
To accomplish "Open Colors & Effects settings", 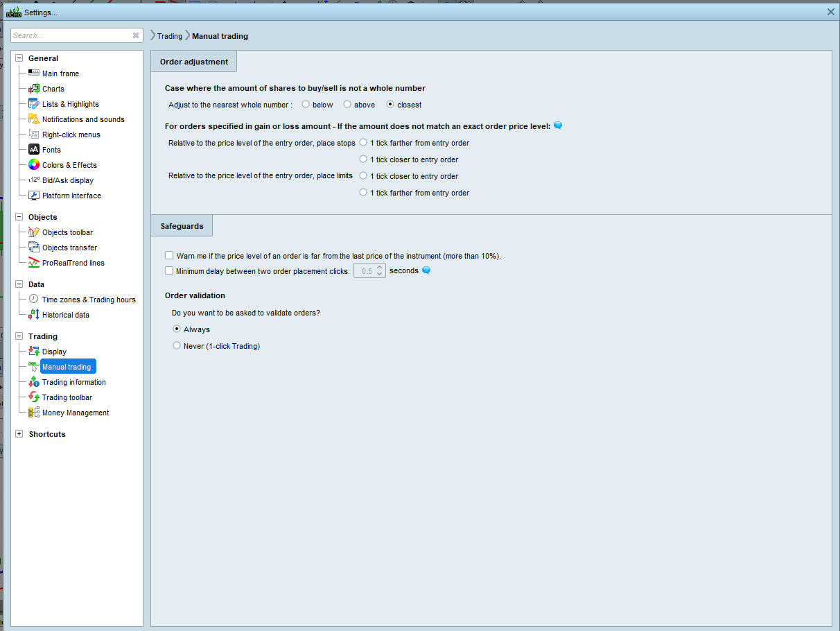I will 69,165.
